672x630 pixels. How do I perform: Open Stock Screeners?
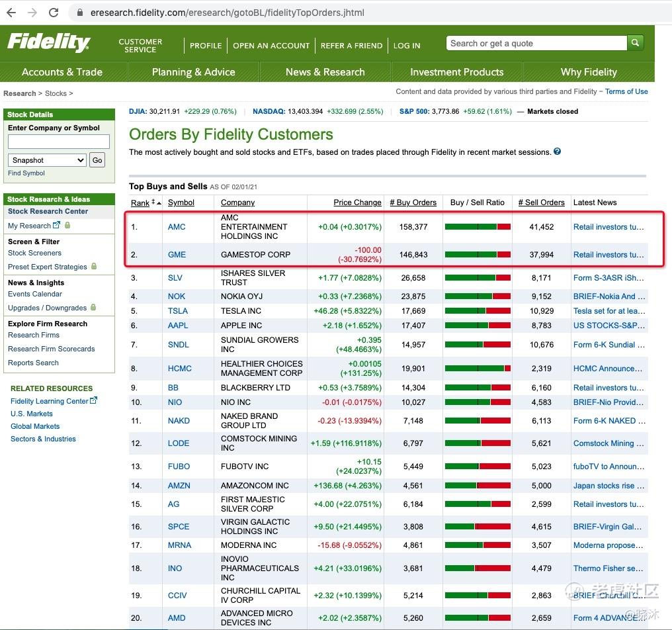pos(34,253)
